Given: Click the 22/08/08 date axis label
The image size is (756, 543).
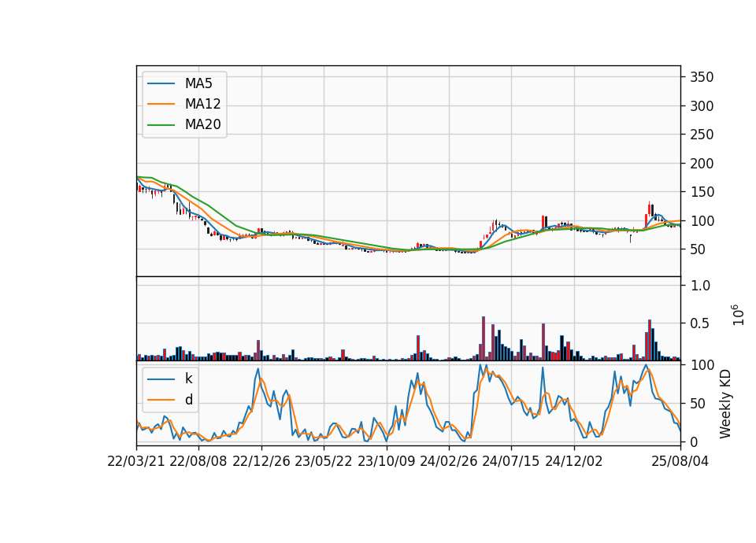Looking at the screenshot, I should point(198,461).
